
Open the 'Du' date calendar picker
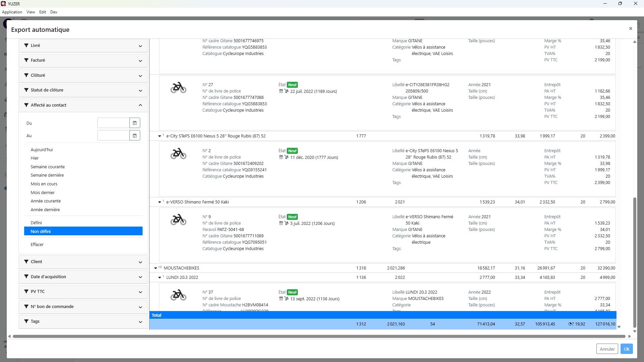pos(135,123)
